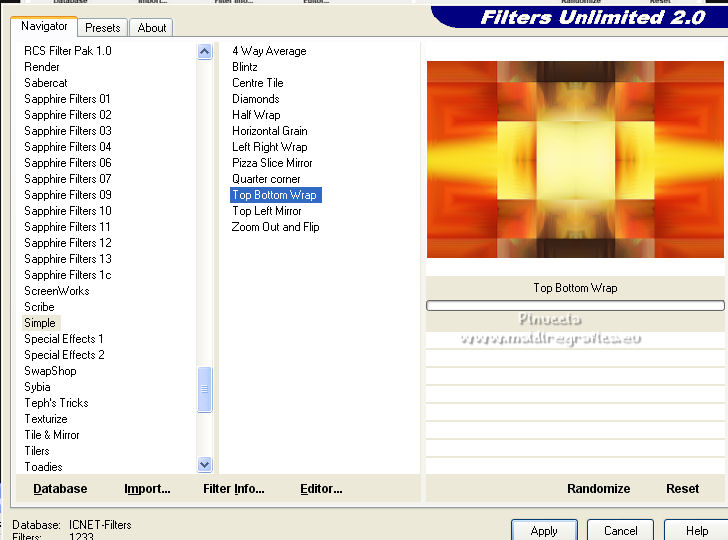This screenshot has width=728, height=540.
Task: Select Sapphire Filters 10
Action: (68, 211)
